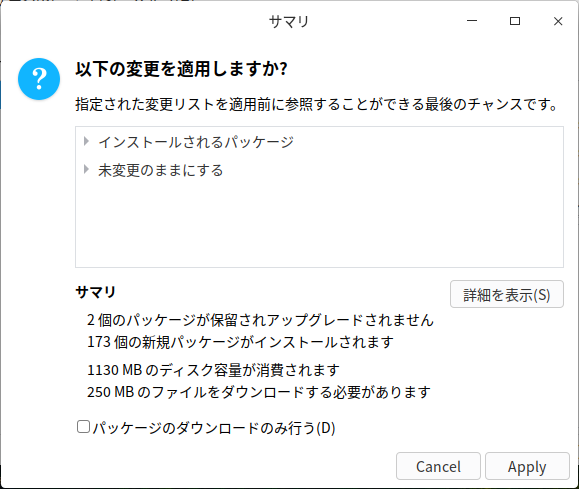
Task: Cancel the pending package changes
Action: pos(438,466)
